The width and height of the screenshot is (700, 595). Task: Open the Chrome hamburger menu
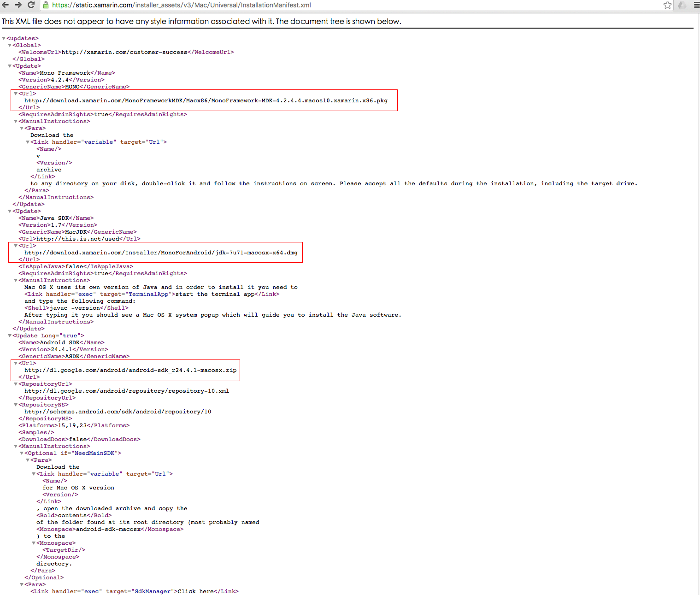[696, 5]
